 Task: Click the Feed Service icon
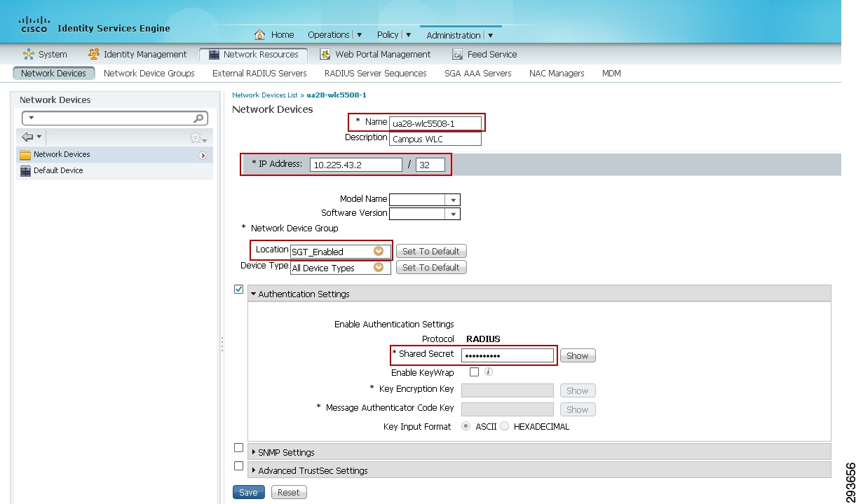point(458,54)
